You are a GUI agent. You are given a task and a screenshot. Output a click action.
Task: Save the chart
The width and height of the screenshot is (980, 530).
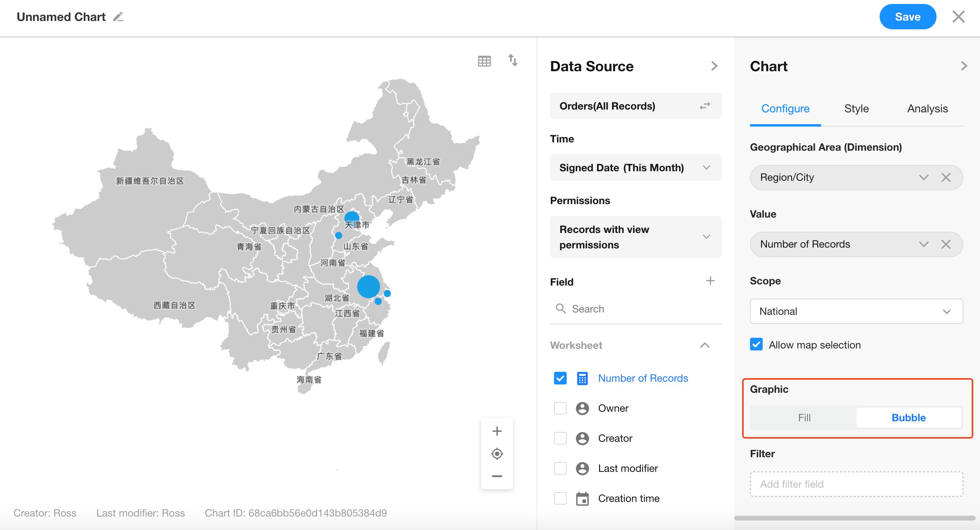point(907,17)
